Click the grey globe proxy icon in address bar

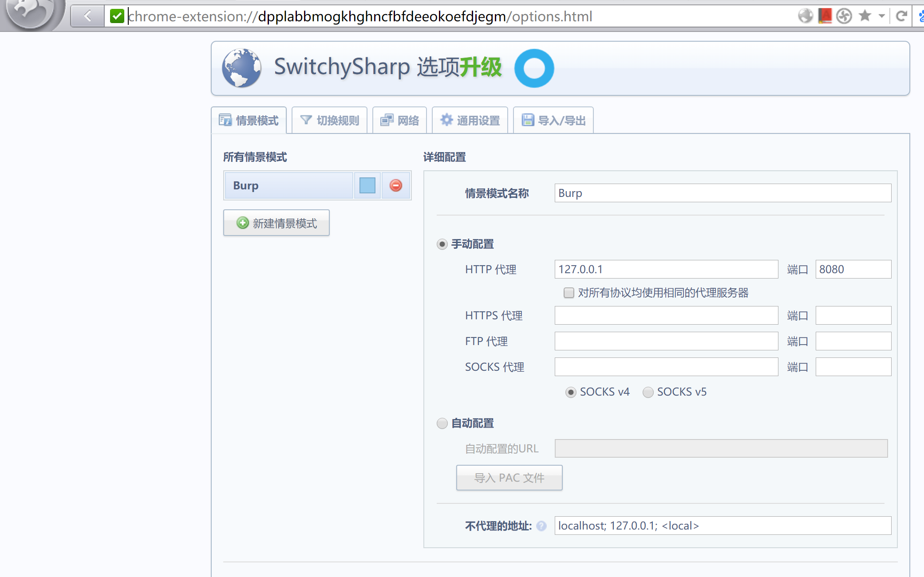pos(805,16)
